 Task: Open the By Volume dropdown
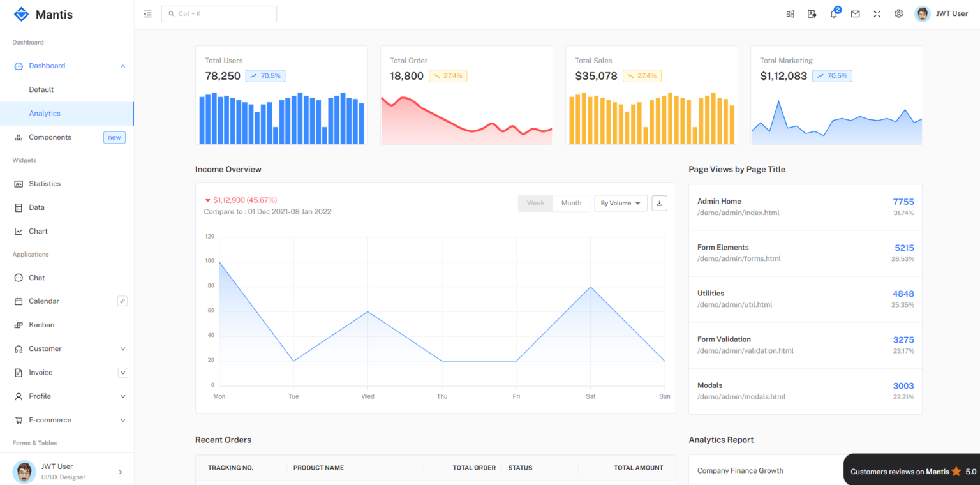click(x=620, y=203)
